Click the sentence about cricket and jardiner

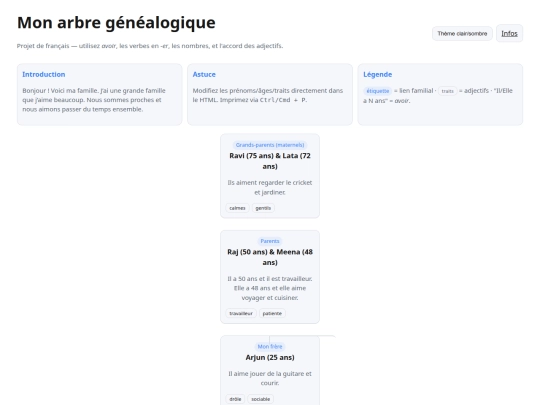(x=270, y=187)
